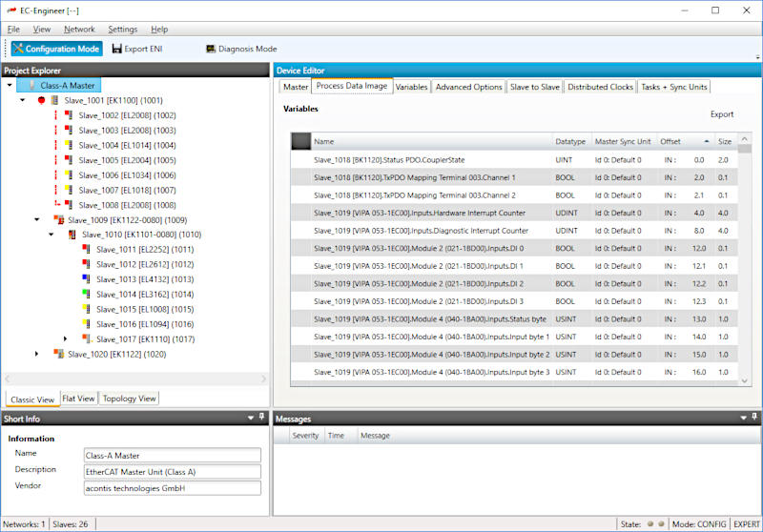The height and width of the screenshot is (532, 763).
Task: Click the Export button above the table
Action: (x=722, y=114)
